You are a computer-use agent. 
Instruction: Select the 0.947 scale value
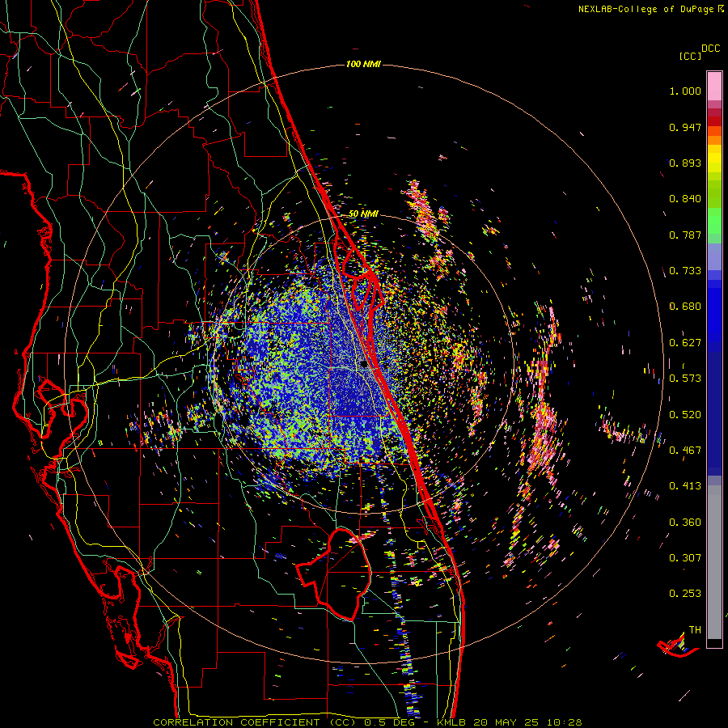coord(685,127)
